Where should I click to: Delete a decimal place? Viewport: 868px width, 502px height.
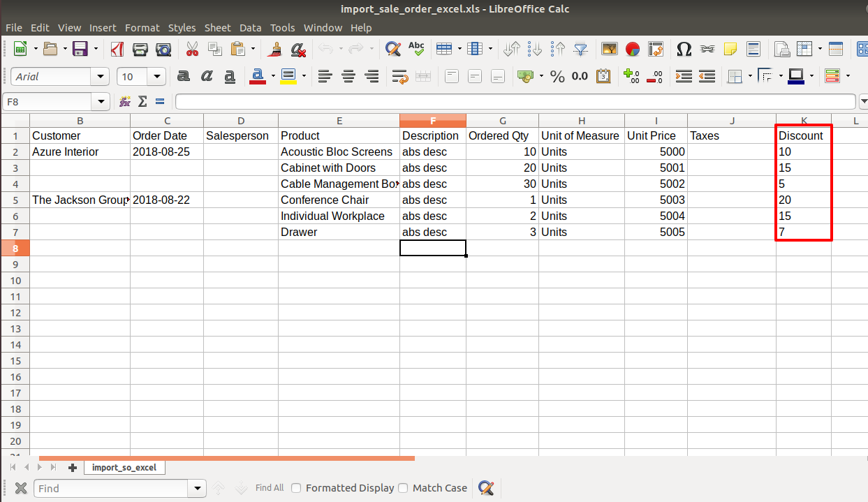point(654,76)
